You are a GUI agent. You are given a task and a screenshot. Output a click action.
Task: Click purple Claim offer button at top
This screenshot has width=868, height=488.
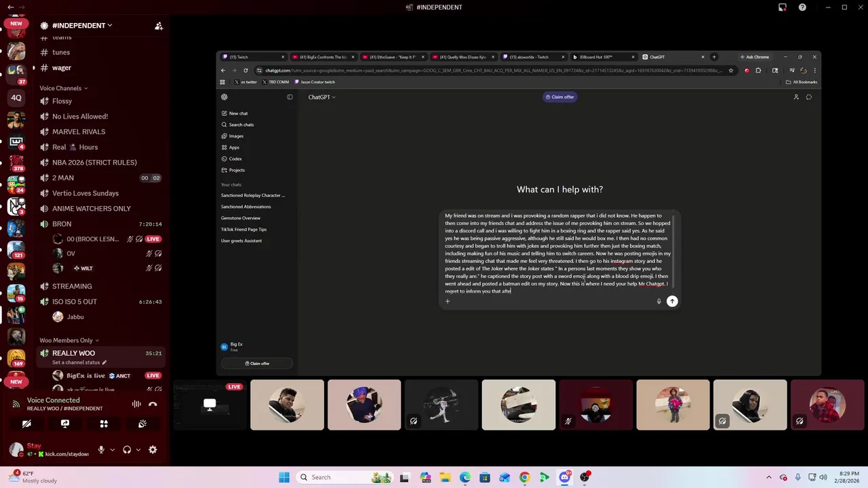pos(560,97)
